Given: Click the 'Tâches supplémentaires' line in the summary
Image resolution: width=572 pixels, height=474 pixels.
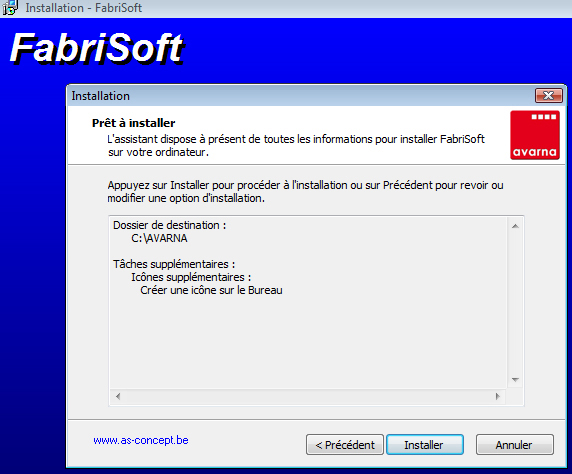Looking at the screenshot, I should (x=174, y=264).
